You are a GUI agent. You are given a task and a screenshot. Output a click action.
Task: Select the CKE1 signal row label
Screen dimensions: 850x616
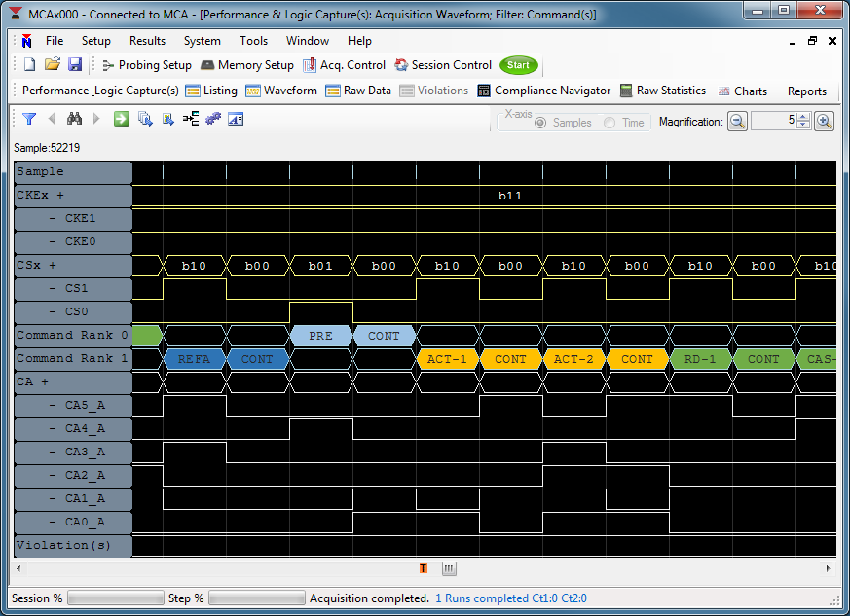(x=73, y=218)
